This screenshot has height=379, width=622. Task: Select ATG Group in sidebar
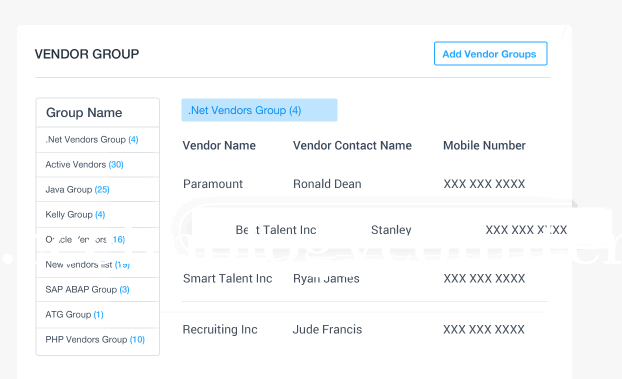click(x=98, y=315)
